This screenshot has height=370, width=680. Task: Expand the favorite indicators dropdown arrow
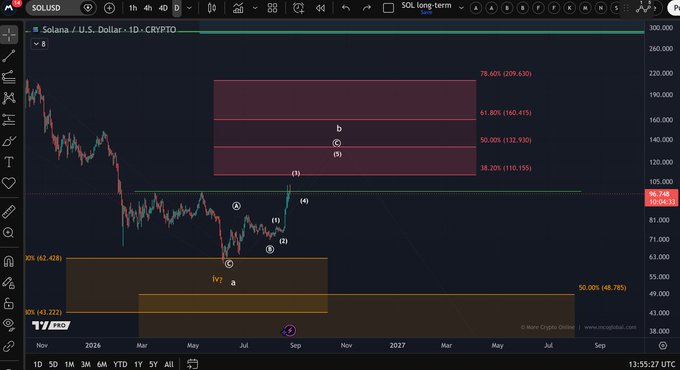(x=255, y=8)
